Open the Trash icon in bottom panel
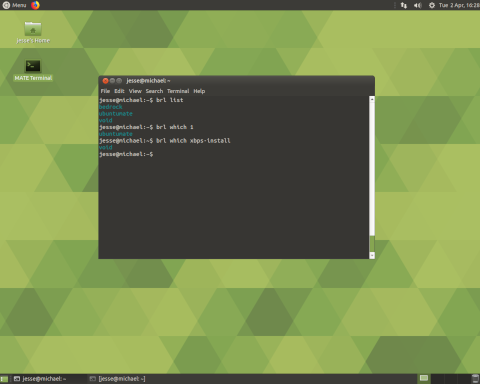Viewport: 480px width, 384px height. pyautogui.click(x=476, y=379)
